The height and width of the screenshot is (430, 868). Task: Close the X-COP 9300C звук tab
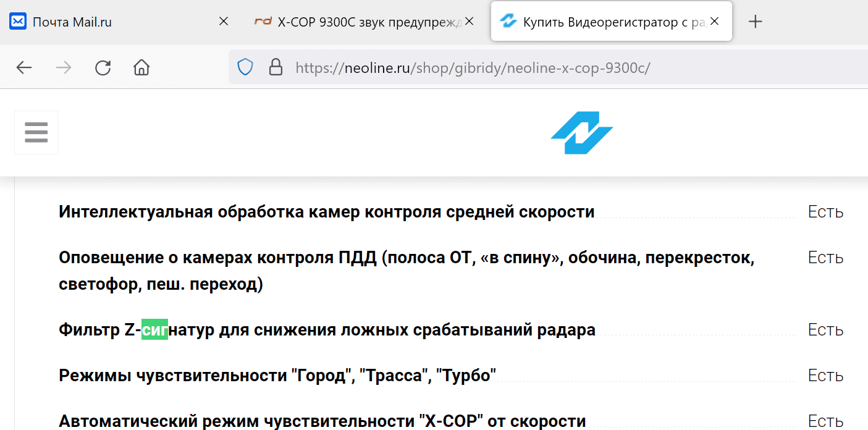pos(469,22)
